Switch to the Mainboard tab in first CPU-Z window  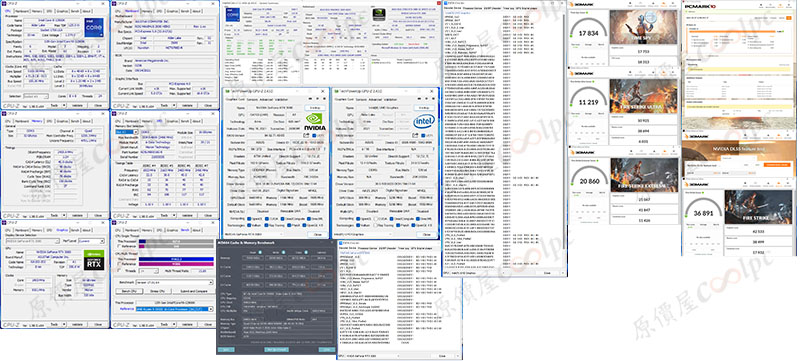21,10
